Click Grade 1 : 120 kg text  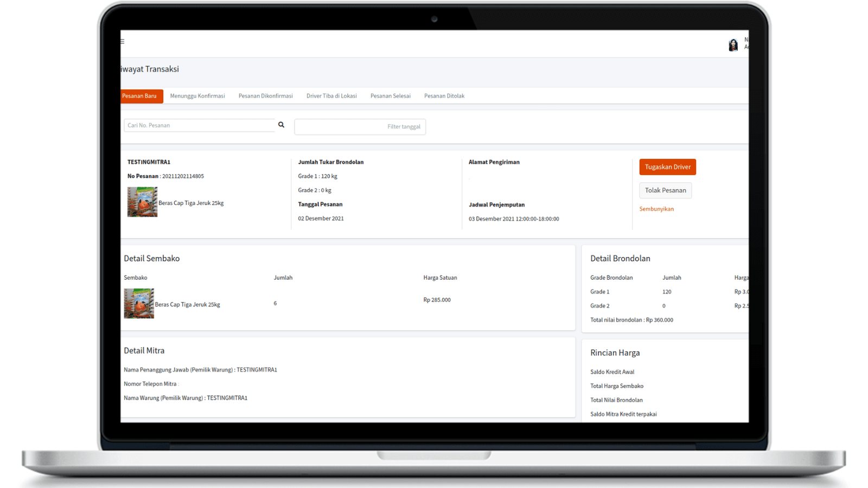click(317, 176)
